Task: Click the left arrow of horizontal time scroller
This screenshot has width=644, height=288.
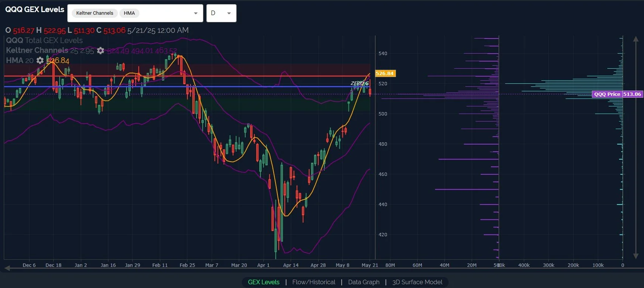Action: (7, 268)
